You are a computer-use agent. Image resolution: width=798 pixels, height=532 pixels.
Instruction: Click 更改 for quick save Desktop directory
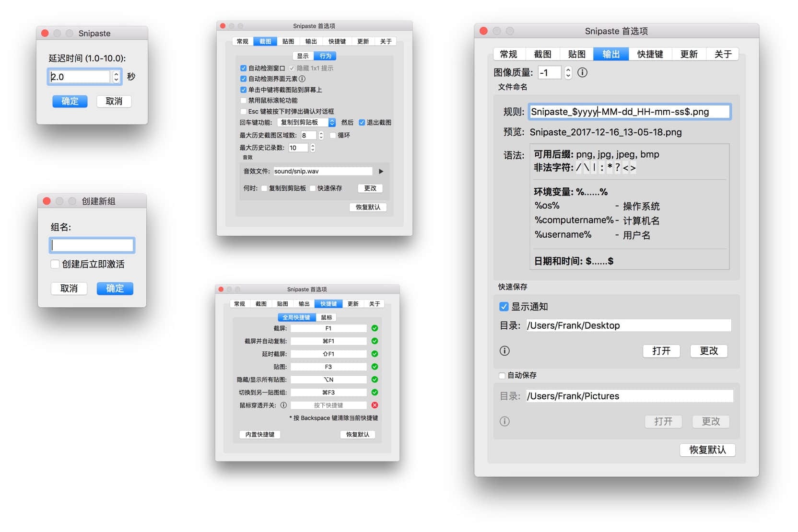click(x=709, y=351)
